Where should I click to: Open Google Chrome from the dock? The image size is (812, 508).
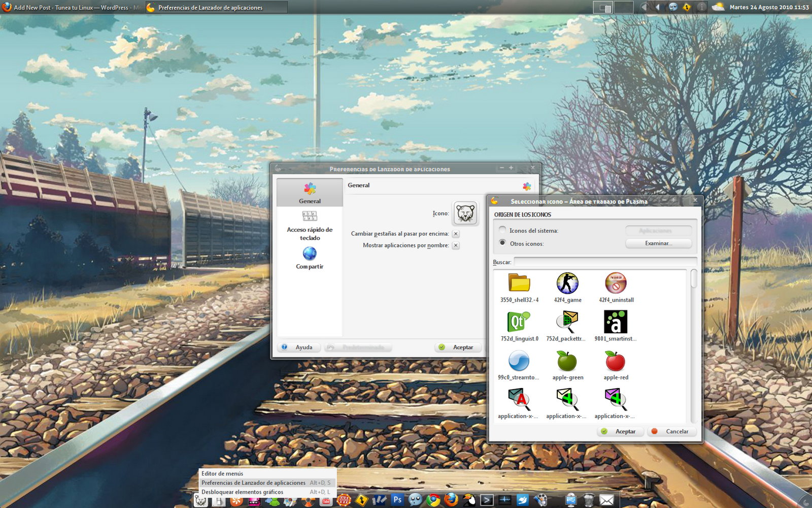pyautogui.click(x=432, y=500)
